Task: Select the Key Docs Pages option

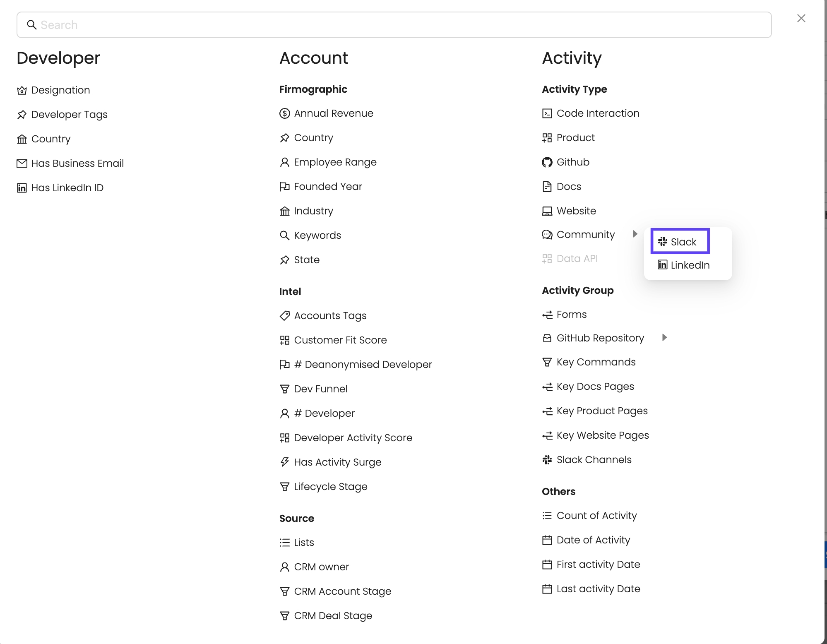Action: tap(595, 387)
